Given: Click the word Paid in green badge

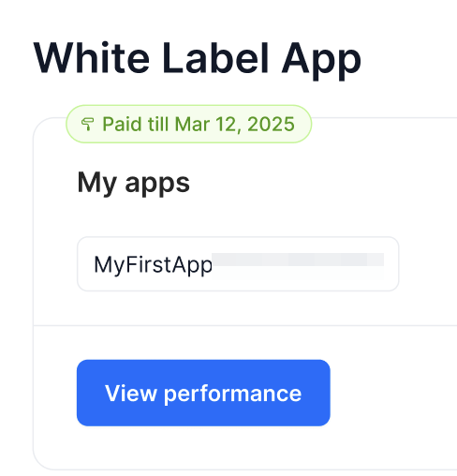Looking at the screenshot, I should (122, 125).
